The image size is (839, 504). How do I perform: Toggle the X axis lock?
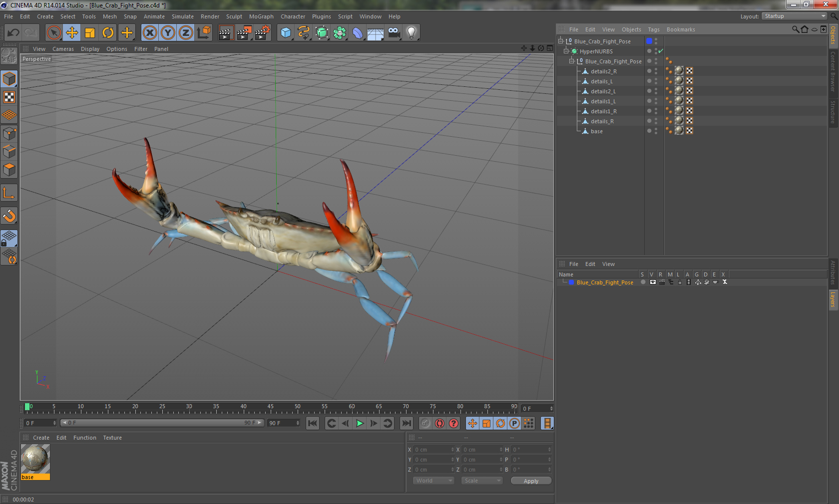click(150, 33)
